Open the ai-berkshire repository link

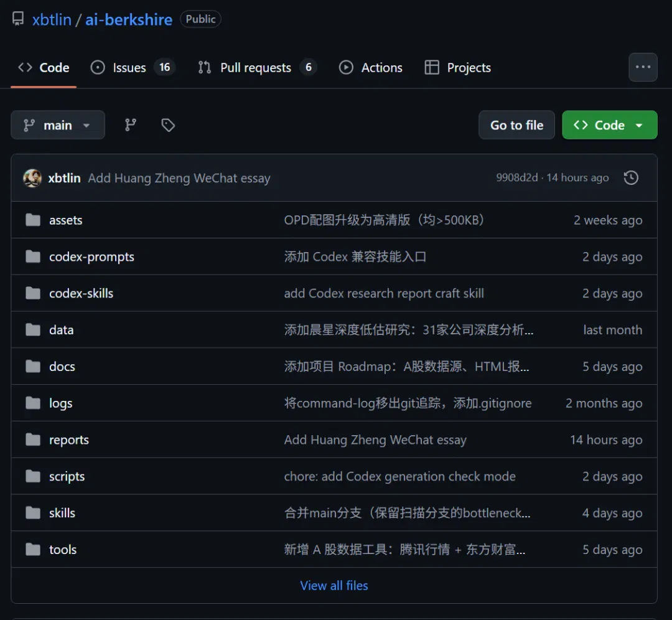point(129,20)
